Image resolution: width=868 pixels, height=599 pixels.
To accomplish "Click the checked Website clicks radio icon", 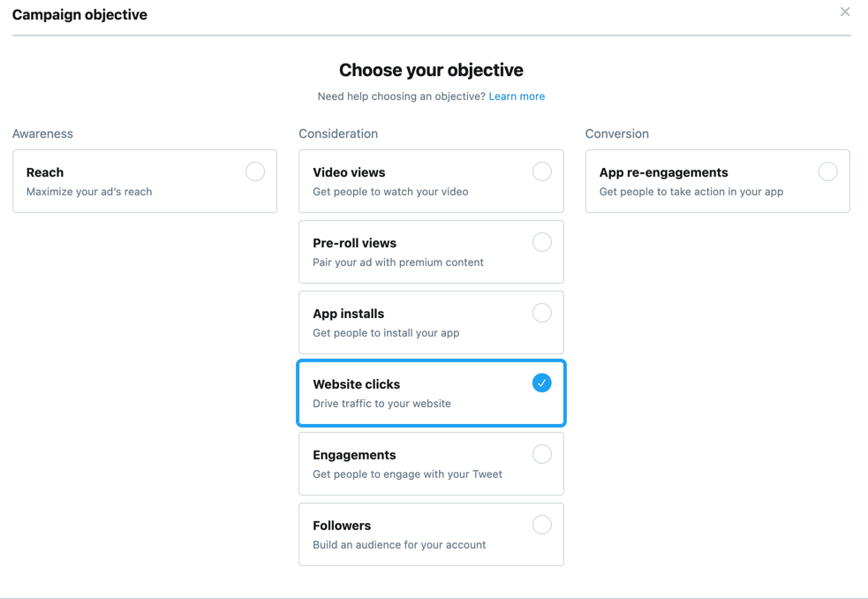I will tap(542, 383).
